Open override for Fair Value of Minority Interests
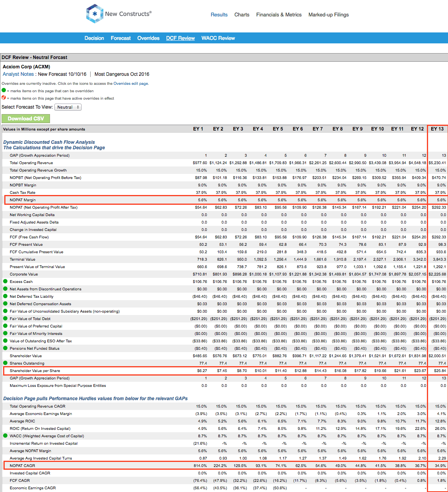 click(5, 333)
